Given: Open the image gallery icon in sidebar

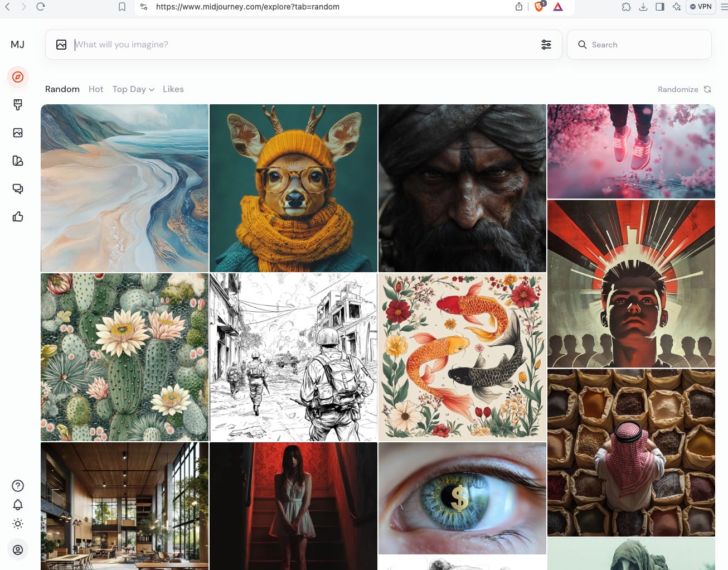Looking at the screenshot, I should click(x=18, y=133).
